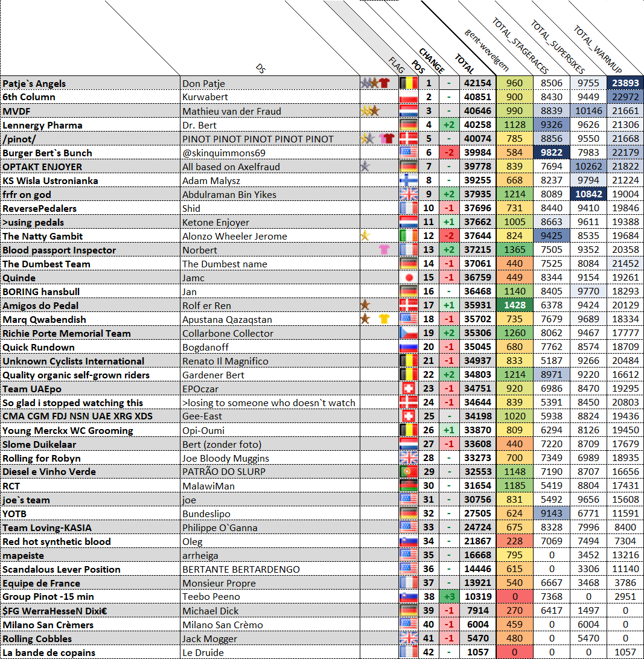Click the team cell "Young Merckx WC Grooming"
644x659 pixels.
click(91, 430)
